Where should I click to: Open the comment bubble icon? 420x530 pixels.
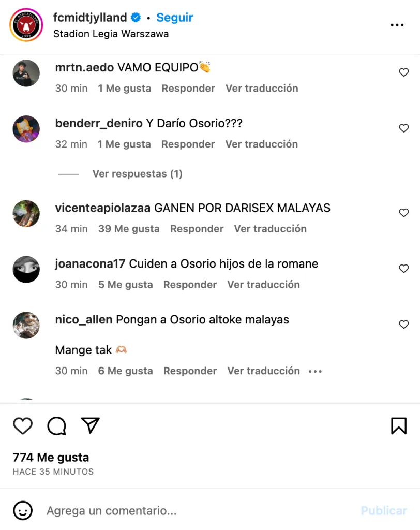(x=56, y=425)
